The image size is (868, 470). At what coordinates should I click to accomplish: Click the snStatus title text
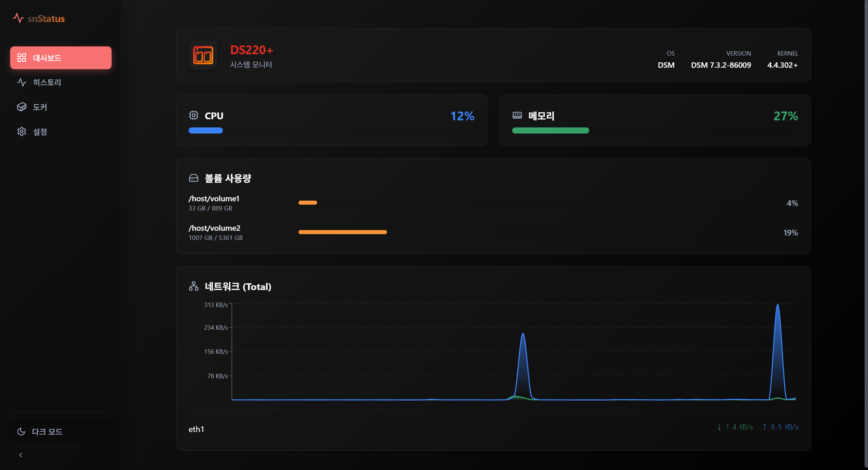click(x=46, y=19)
